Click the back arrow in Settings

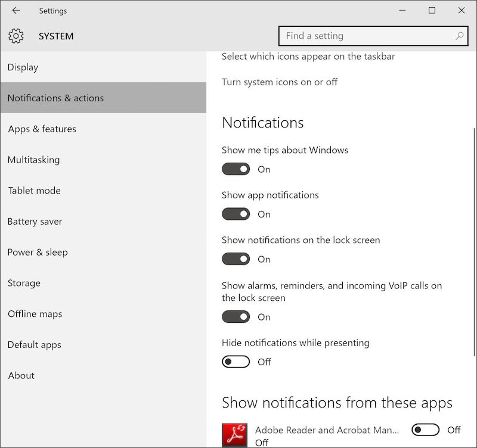click(16, 11)
